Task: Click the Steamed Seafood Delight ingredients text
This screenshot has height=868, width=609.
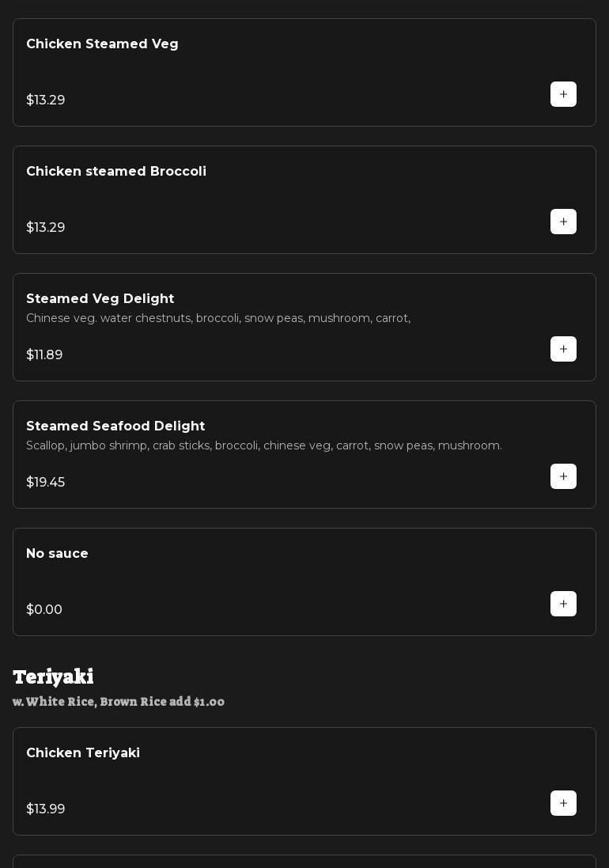Action: coord(264,445)
